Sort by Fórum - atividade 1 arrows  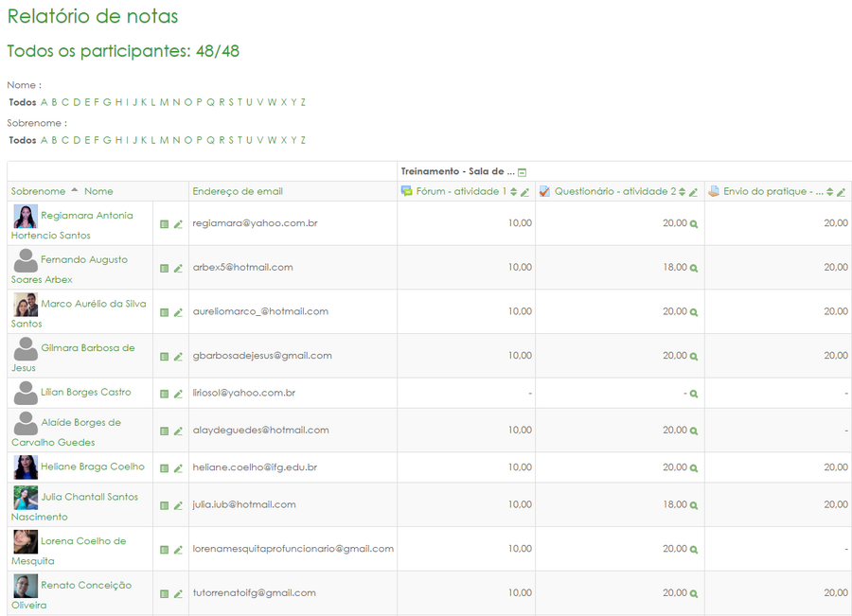point(514,192)
